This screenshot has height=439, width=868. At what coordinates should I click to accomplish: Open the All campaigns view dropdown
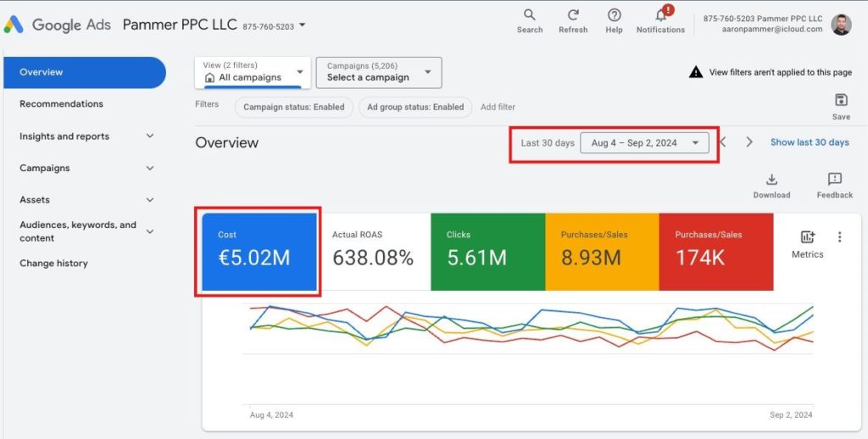pos(252,72)
